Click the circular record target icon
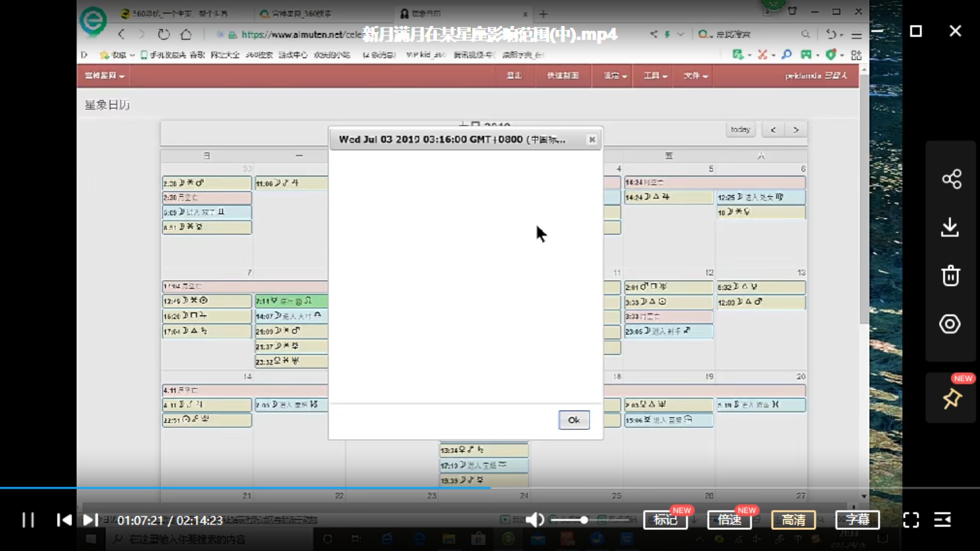Image resolution: width=980 pixels, height=551 pixels. coord(950,324)
